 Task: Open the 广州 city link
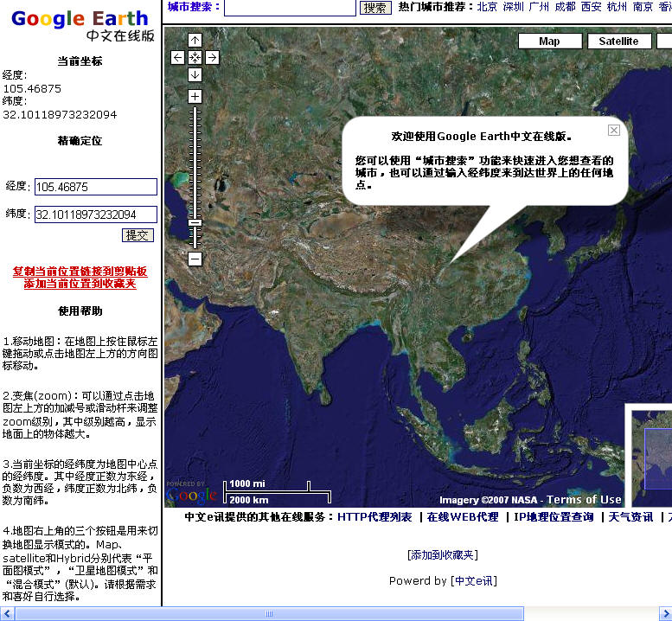tap(539, 7)
